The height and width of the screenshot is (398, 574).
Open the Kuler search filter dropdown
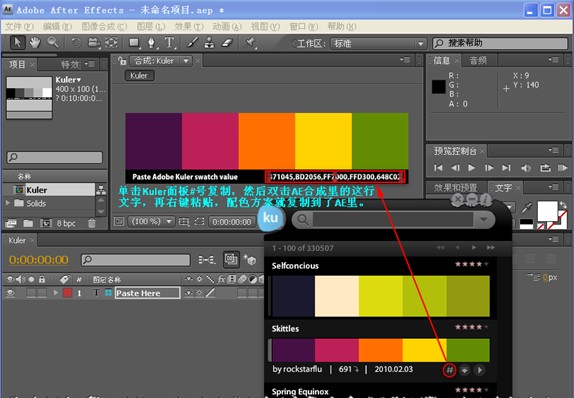[484, 220]
